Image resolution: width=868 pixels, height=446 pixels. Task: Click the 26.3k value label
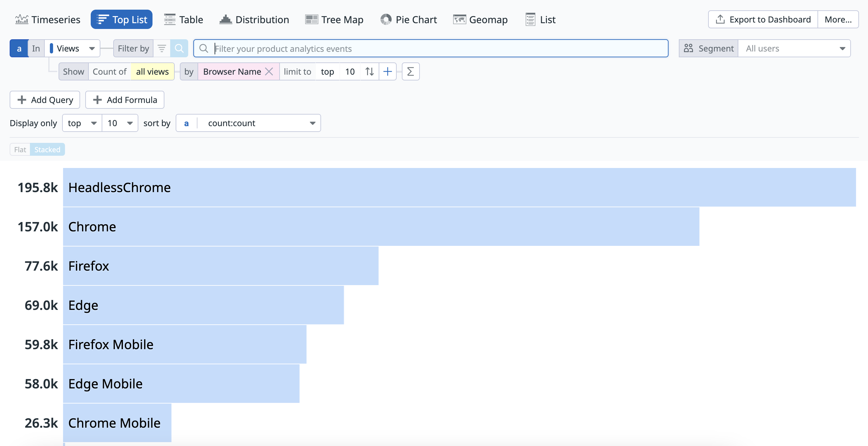coord(41,423)
